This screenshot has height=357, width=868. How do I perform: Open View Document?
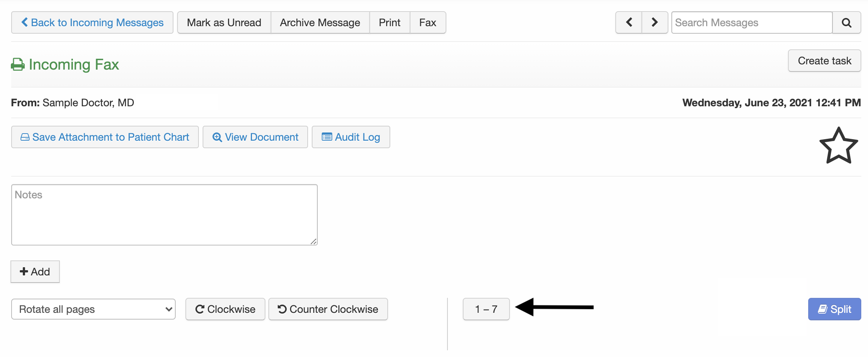(255, 137)
